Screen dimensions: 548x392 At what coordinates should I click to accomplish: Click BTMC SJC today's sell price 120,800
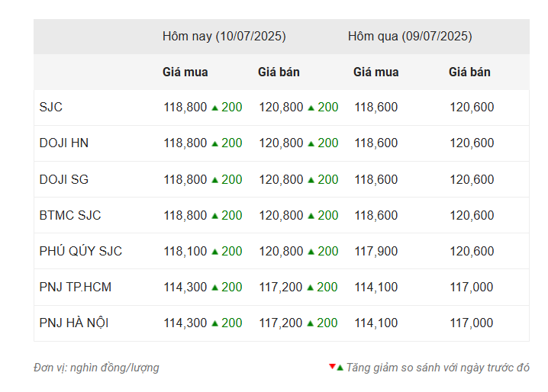point(281,215)
